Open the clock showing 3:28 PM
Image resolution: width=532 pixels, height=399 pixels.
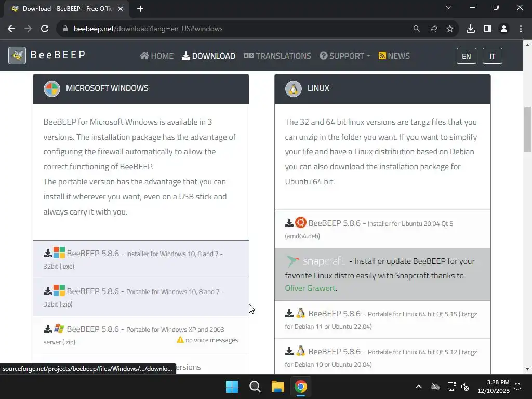point(494,387)
